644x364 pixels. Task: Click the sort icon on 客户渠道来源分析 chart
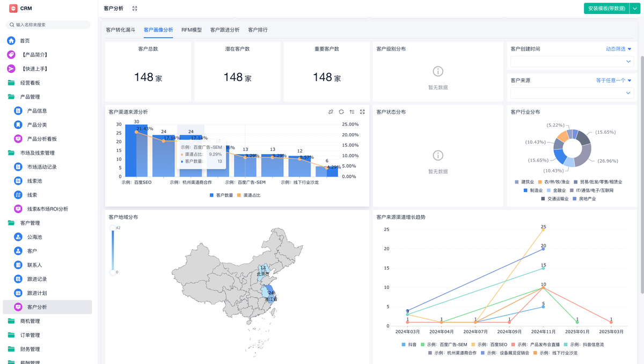pos(352,112)
